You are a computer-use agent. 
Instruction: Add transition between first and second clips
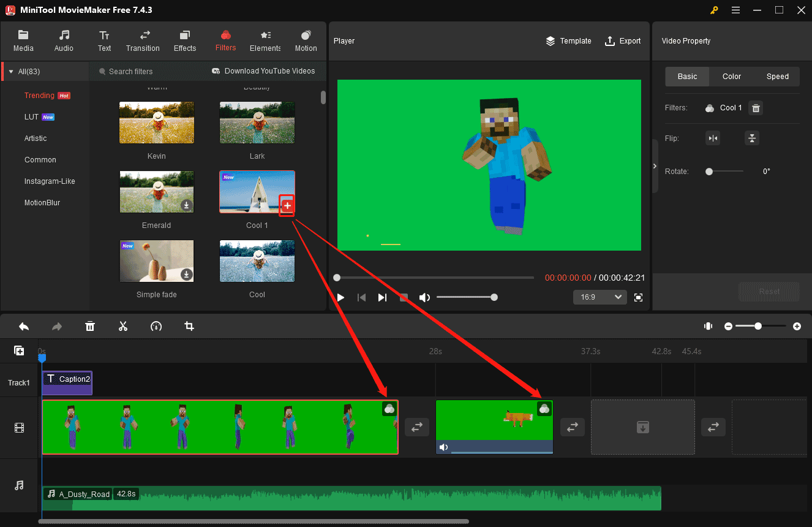(416, 427)
